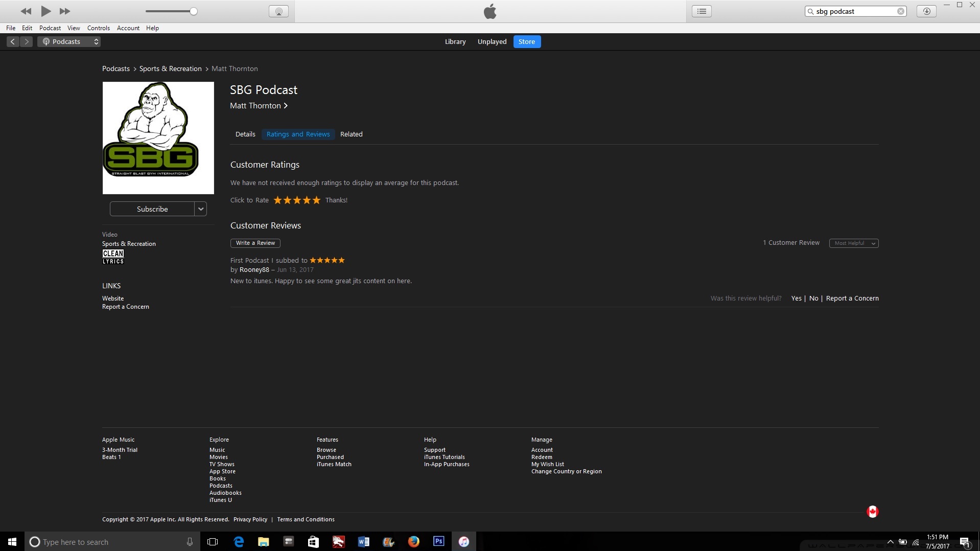Open the Terms and Conditions link
980x551 pixels.
(x=306, y=519)
